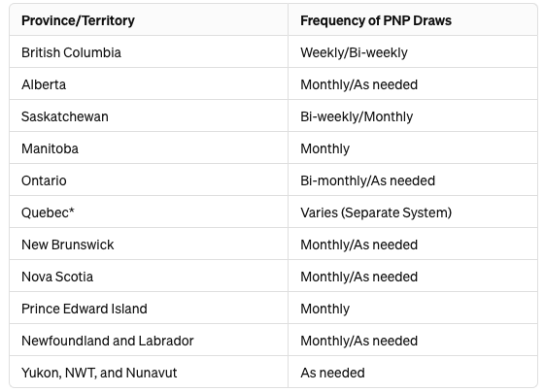Click the Prince Edward Island cell
The width and height of the screenshot is (545, 392).
[x=85, y=309]
